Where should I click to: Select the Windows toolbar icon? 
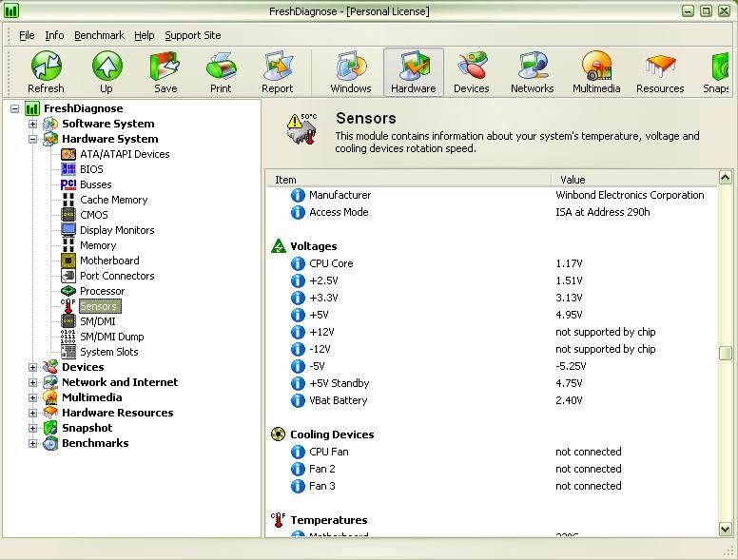[x=351, y=67]
